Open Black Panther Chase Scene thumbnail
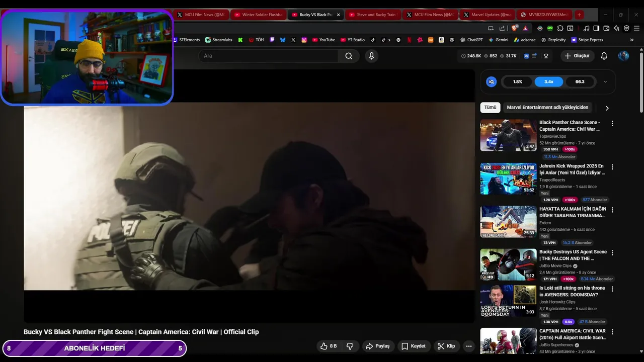Viewport: 644px width, 362px height. [508, 135]
